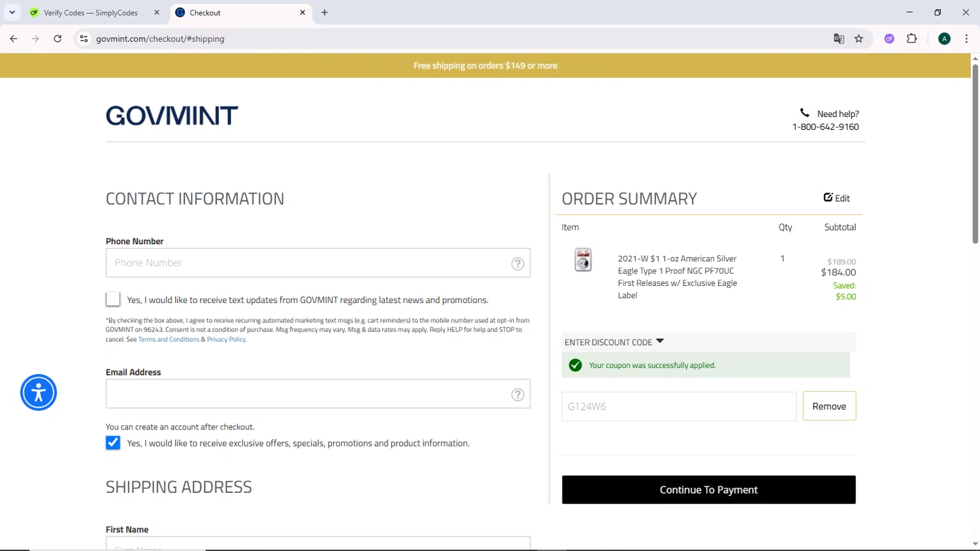The image size is (980, 551).
Task: Open the tab search dropdown arrow
Action: tap(12, 12)
